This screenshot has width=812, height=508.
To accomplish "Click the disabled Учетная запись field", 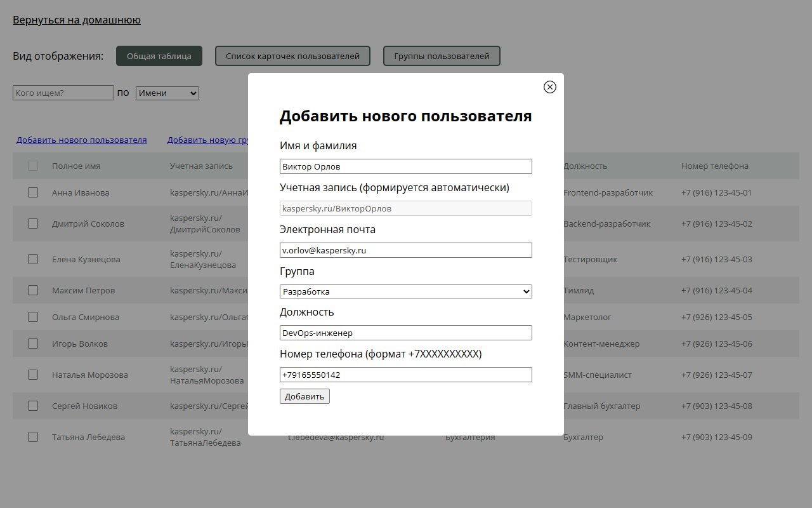I will [x=406, y=208].
